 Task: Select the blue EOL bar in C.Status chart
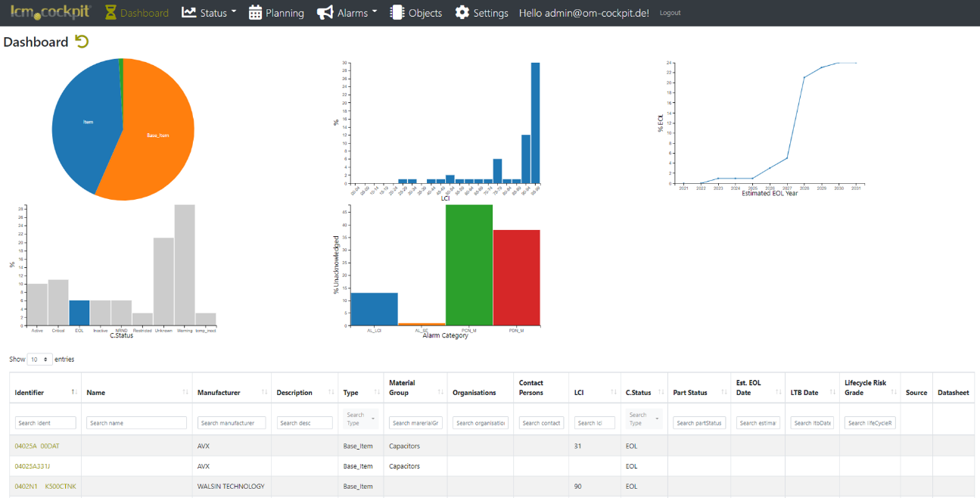[x=79, y=313]
